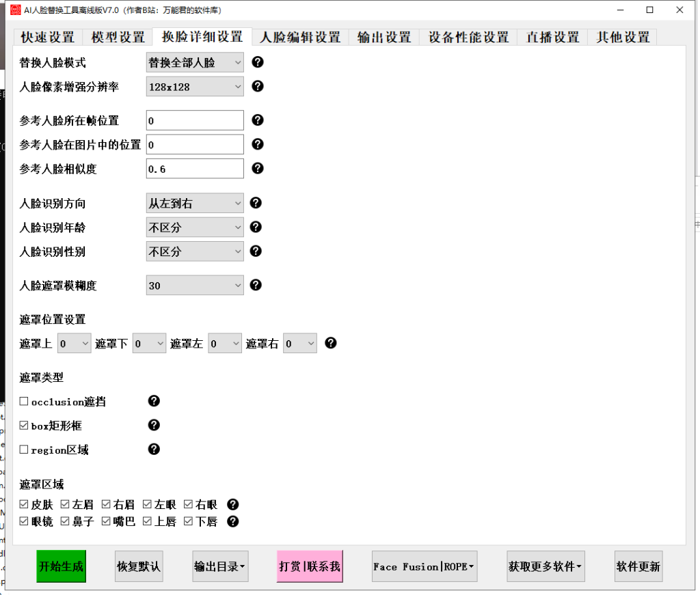The image size is (700, 595).
Task: Open 人脸识别年龄 dropdown
Action: point(195,227)
